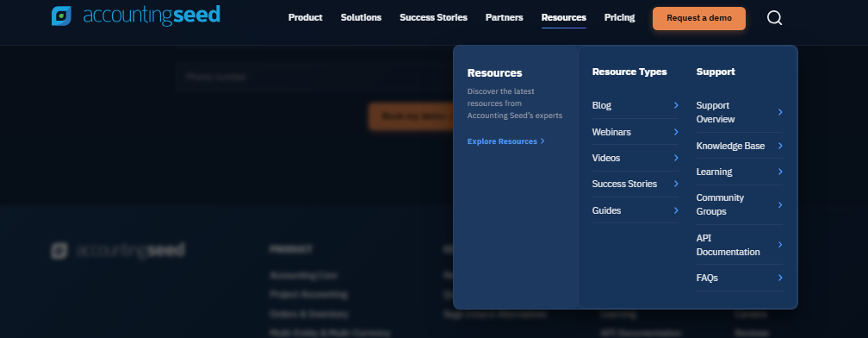Open the Webinars resource link
This screenshot has width=868, height=338.
point(635,132)
